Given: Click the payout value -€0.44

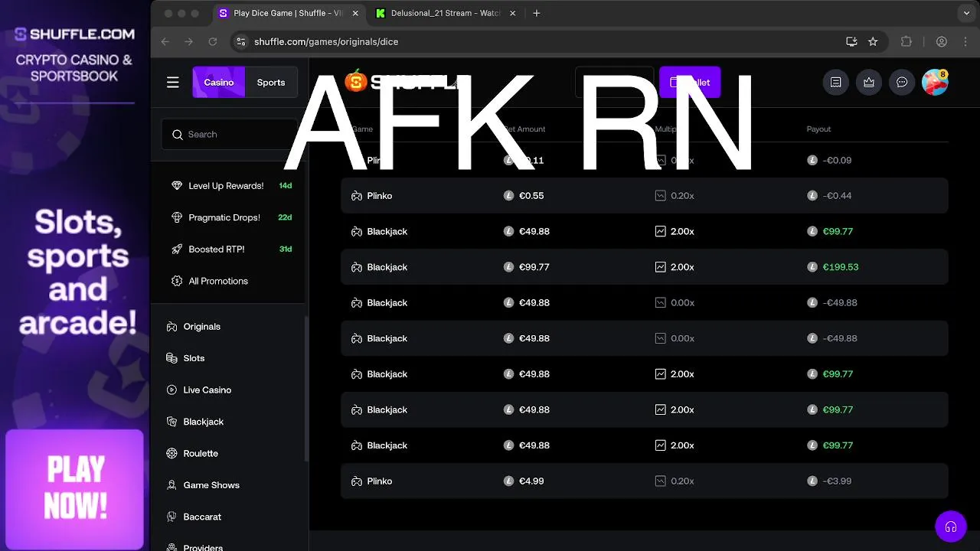Looking at the screenshot, I should pos(837,196).
